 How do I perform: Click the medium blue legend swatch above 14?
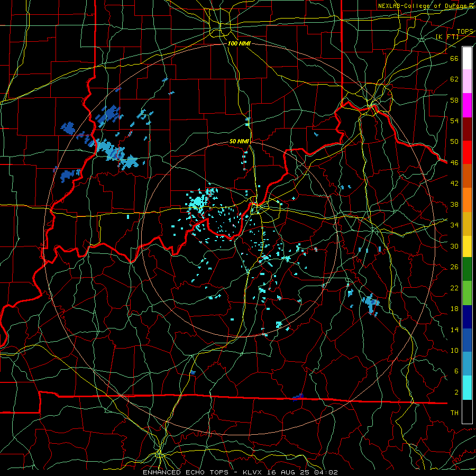click(467, 340)
